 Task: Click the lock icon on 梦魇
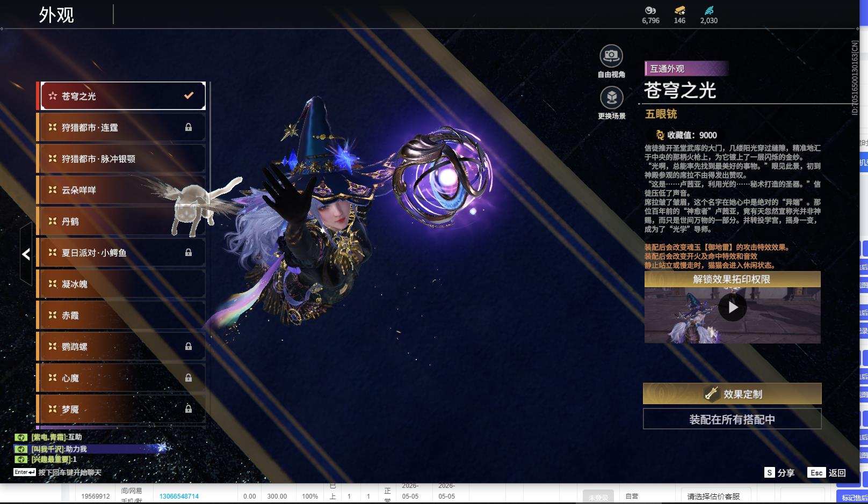click(189, 409)
